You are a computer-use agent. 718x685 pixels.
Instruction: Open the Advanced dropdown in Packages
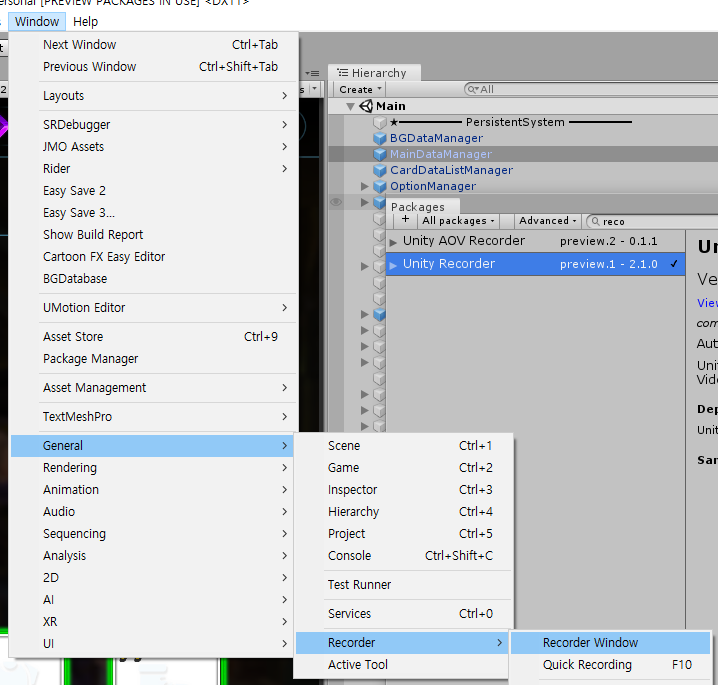point(548,221)
